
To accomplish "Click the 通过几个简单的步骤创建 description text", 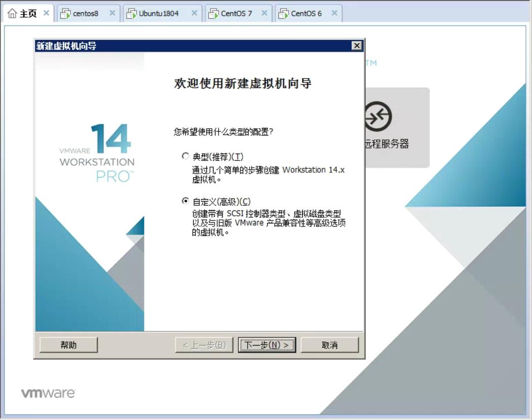I will [x=268, y=174].
